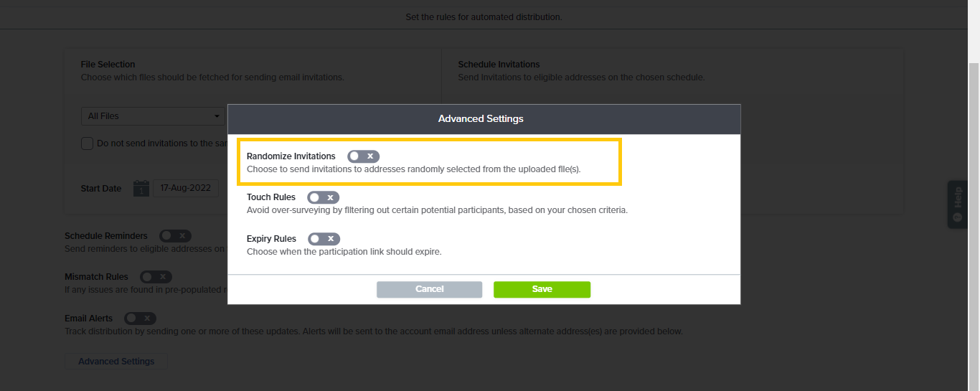Viewport: 980px width, 391px height.
Task: Open the Help side tab
Action: coord(957,204)
